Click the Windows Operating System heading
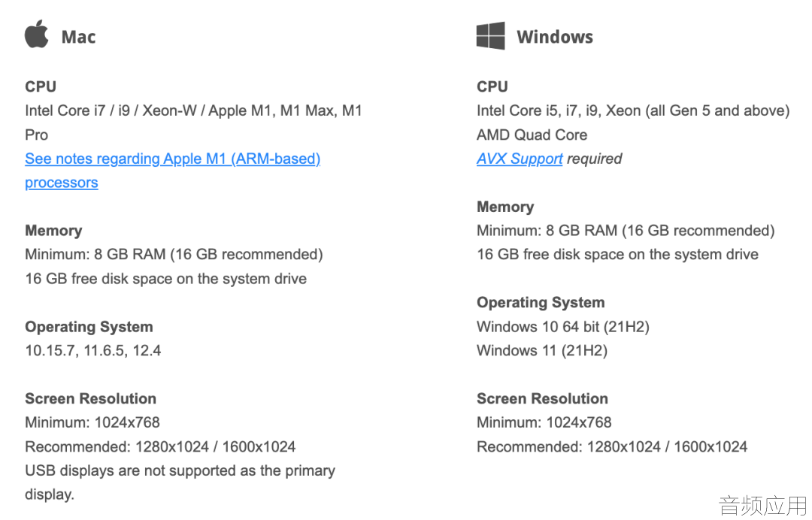 point(541,303)
